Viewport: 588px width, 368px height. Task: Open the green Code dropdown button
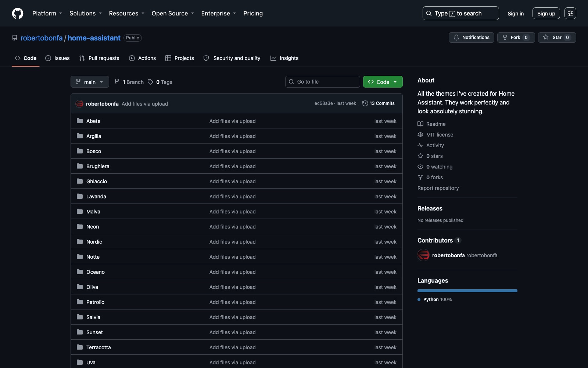point(383,82)
